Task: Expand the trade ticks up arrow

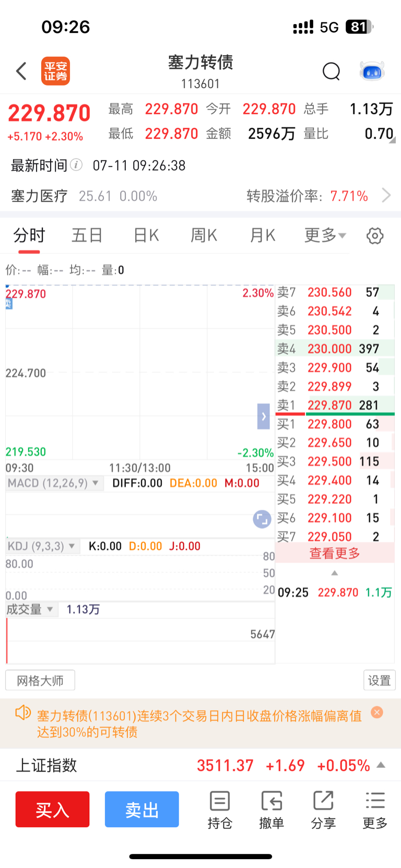Action: tap(335, 573)
